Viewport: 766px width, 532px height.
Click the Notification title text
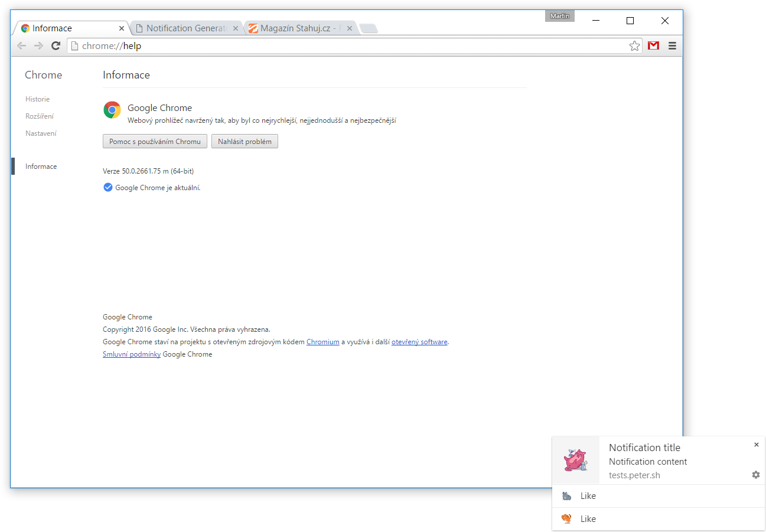tap(644, 448)
